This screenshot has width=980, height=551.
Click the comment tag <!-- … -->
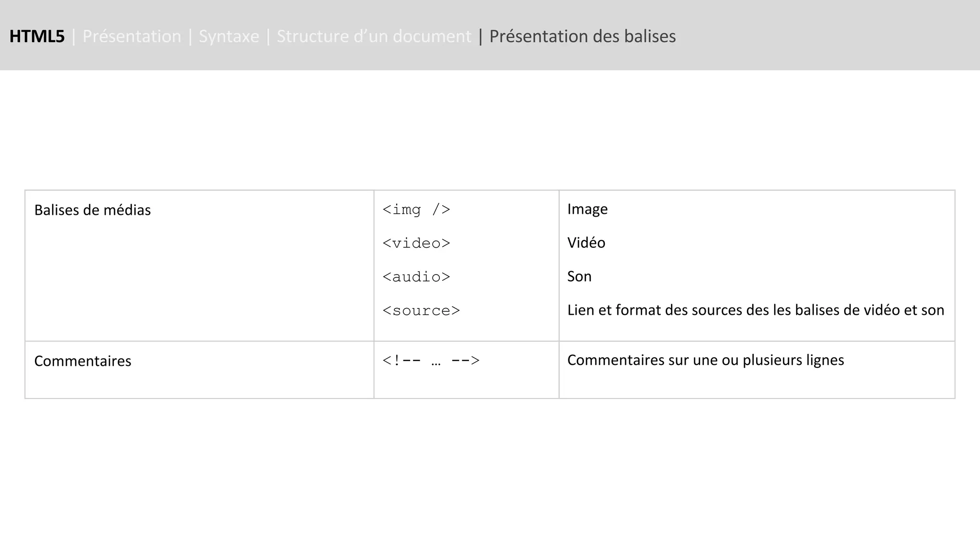pyautogui.click(x=431, y=360)
